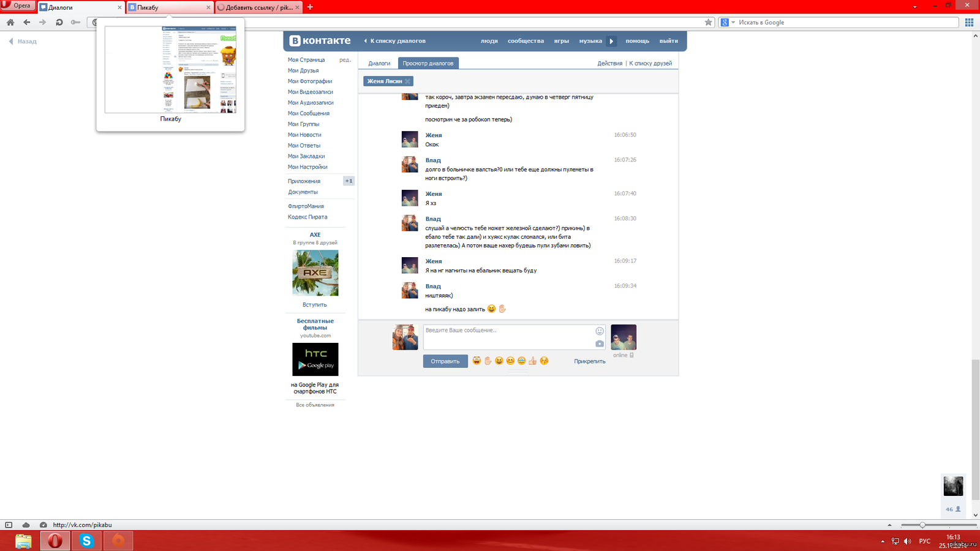Image resolution: width=980 pixels, height=551 pixels.
Task: Open Мои Сообщения in the sidebar
Action: (x=309, y=113)
